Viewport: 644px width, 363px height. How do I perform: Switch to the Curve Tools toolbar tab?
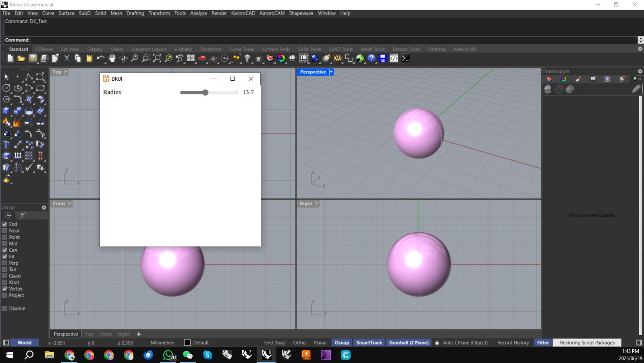[x=241, y=49]
